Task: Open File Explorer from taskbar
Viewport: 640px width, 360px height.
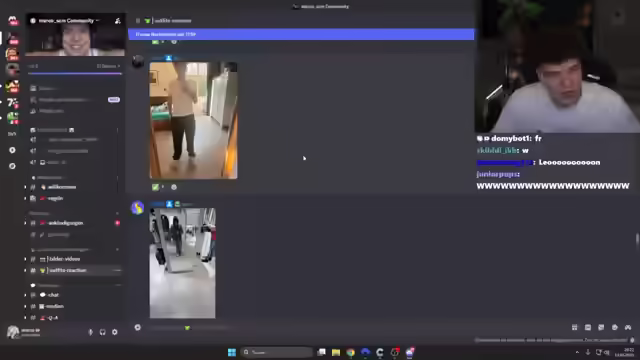Action: [x=336, y=352]
